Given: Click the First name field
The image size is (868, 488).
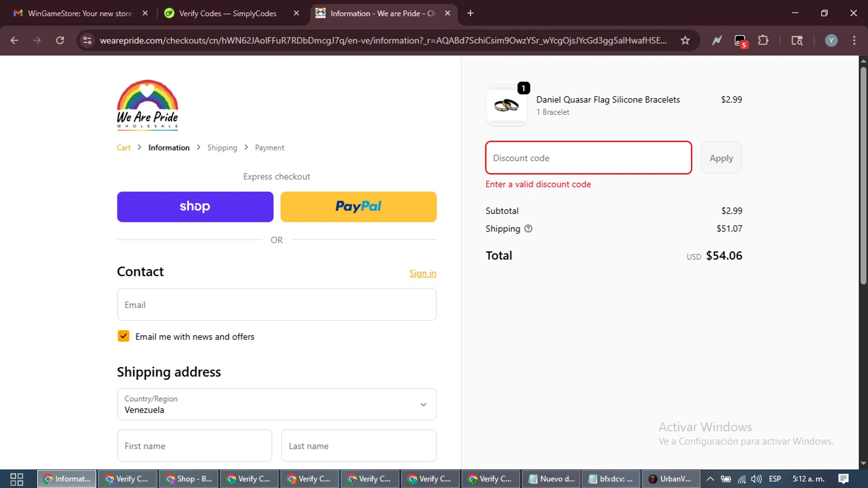Looking at the screenshot, I should point(194,446).
